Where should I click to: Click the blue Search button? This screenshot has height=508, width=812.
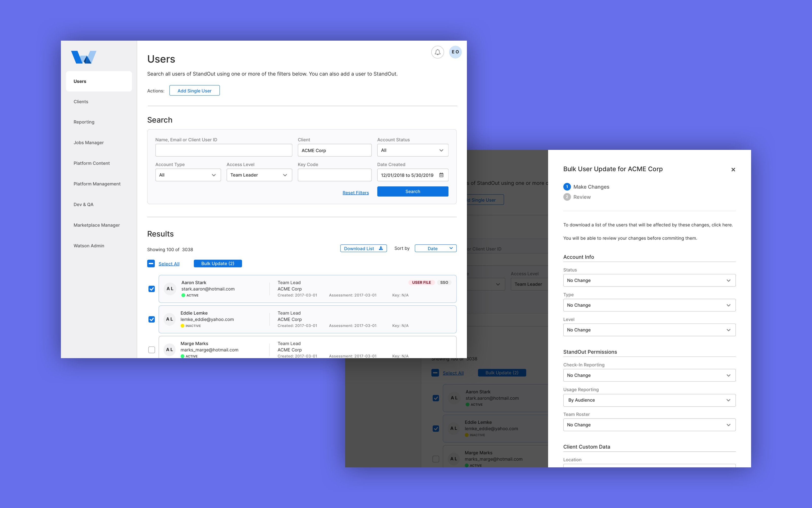point(413,192)
